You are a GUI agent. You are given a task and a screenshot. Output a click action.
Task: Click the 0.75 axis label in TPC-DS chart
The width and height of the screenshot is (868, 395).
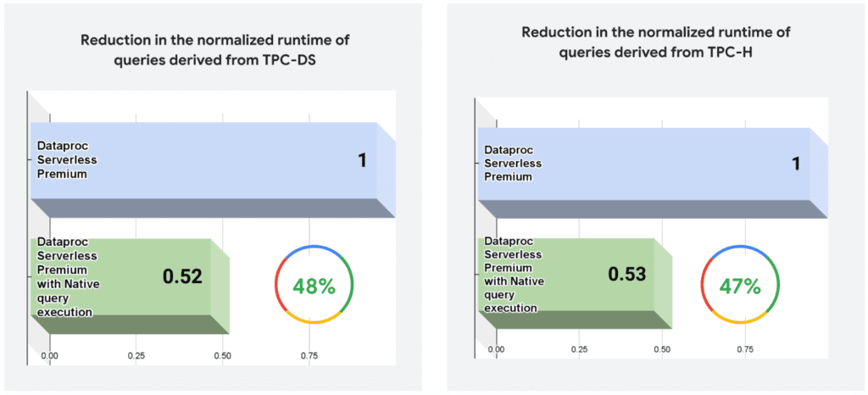click(x=309, y=355)
